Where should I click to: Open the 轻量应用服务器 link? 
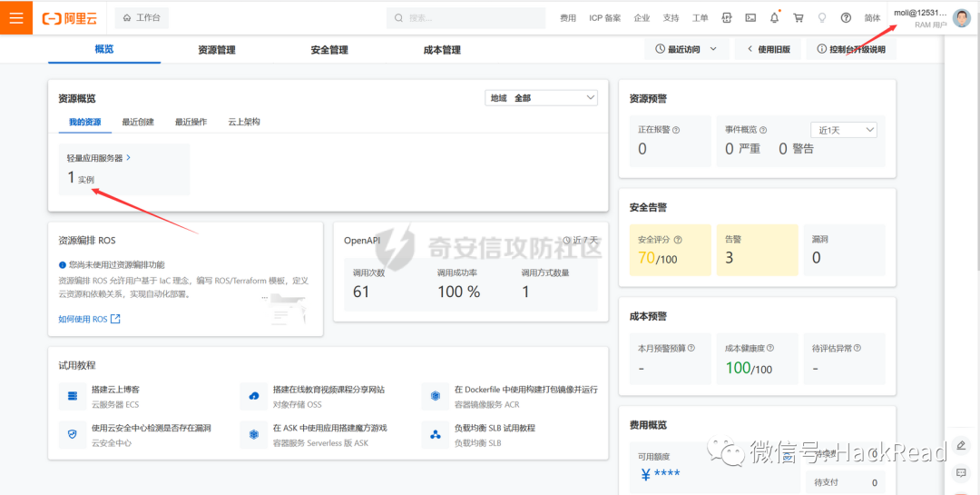point(99,158)
